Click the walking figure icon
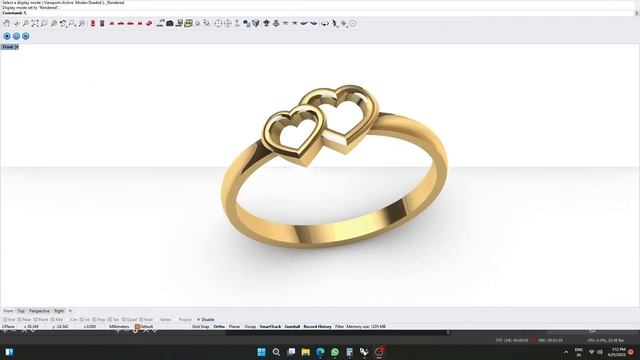This screenshot has height=360, width=640. (335, 24)
